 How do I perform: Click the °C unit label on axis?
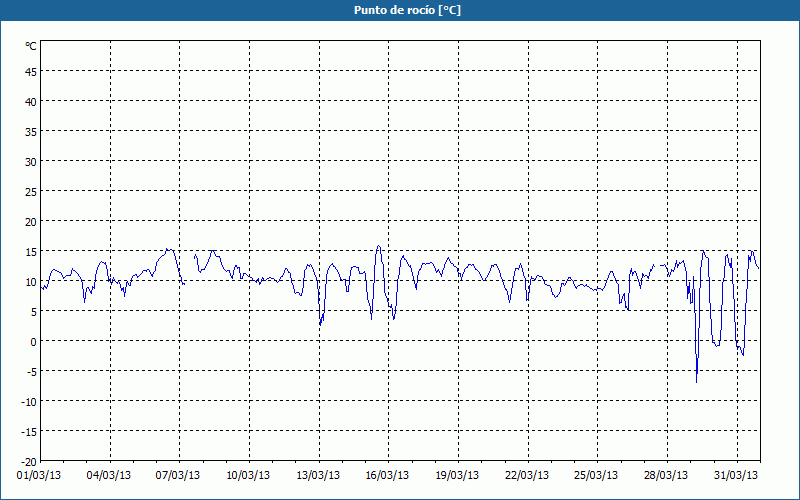coord(31,46)
